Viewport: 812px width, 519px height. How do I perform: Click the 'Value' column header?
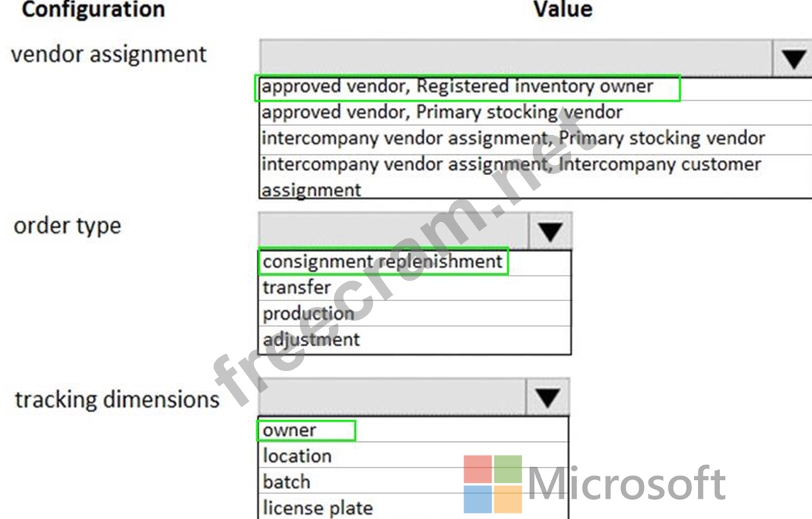coord(563,9)
